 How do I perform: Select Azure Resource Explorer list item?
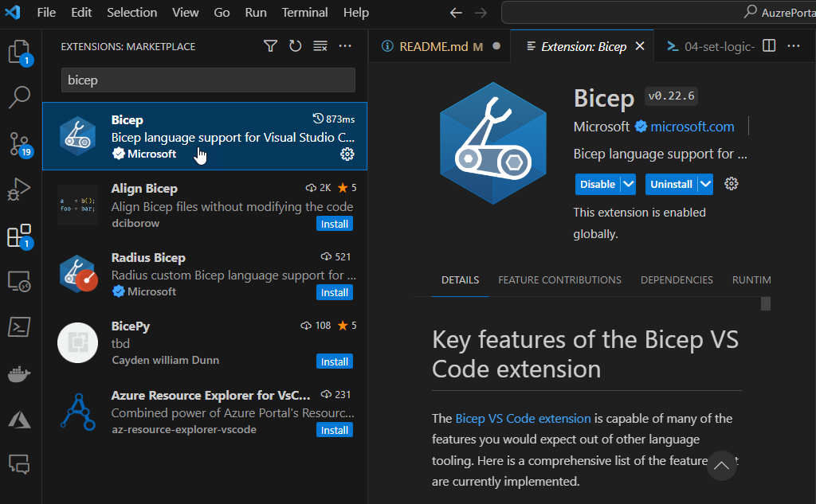[x=205, y=412]
